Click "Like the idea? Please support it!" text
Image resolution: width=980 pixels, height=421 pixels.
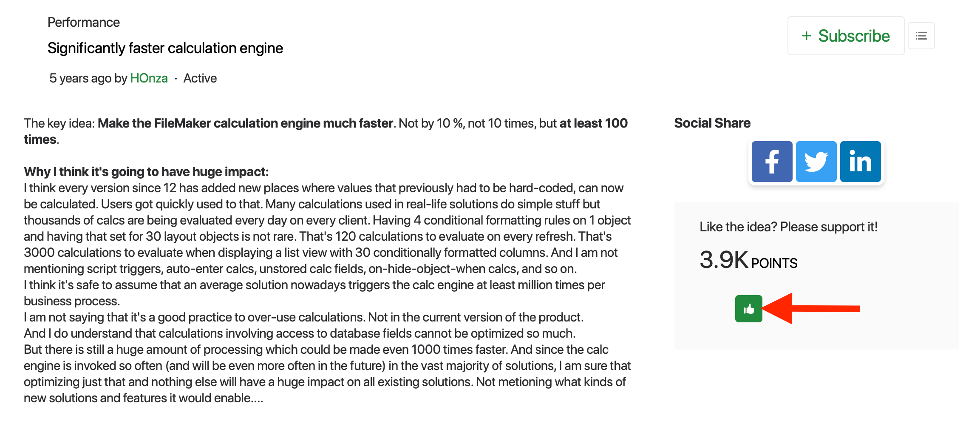tap(788, 227)
